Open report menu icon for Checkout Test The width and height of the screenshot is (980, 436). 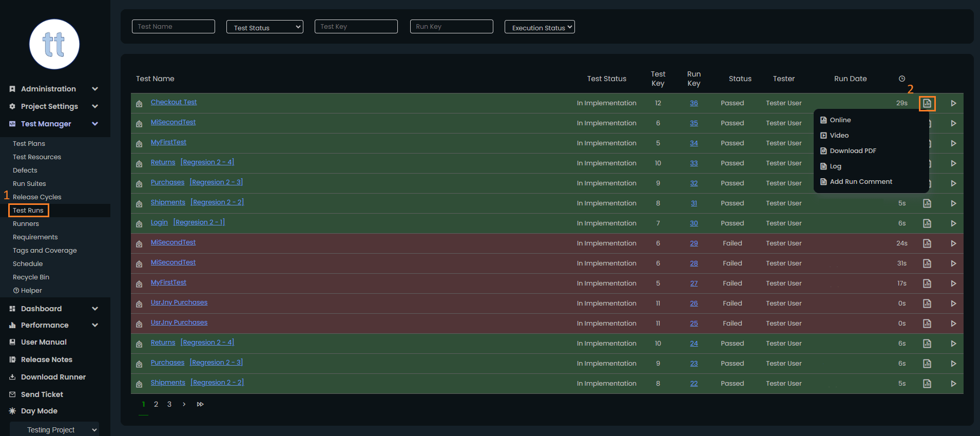pos(927,103)
